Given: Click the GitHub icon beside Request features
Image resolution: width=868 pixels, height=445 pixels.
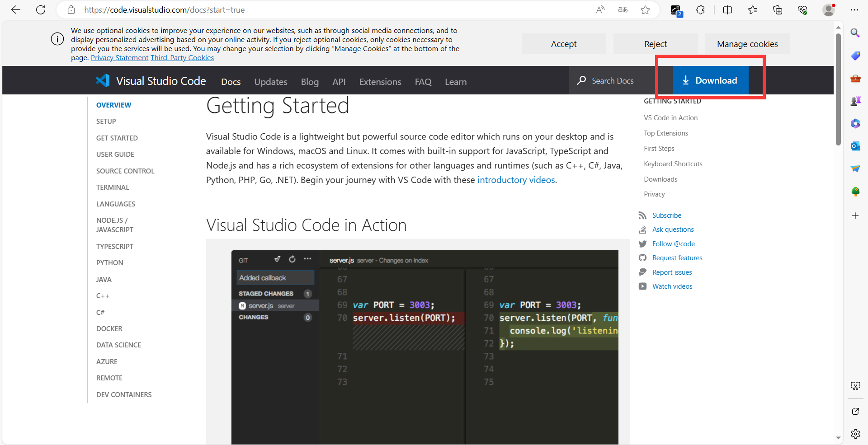Looking at the screenshot, I should pyautogui.click(x=642, y=258).
